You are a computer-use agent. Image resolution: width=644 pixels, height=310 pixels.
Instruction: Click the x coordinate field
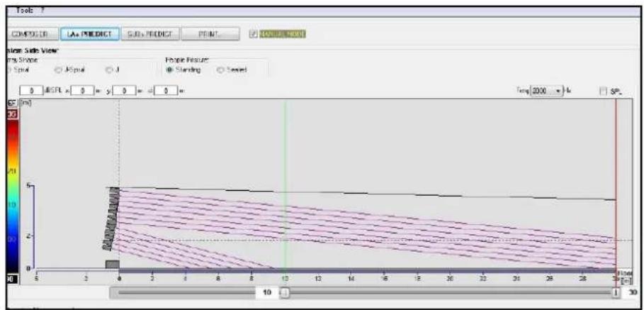tap(82, 89)
